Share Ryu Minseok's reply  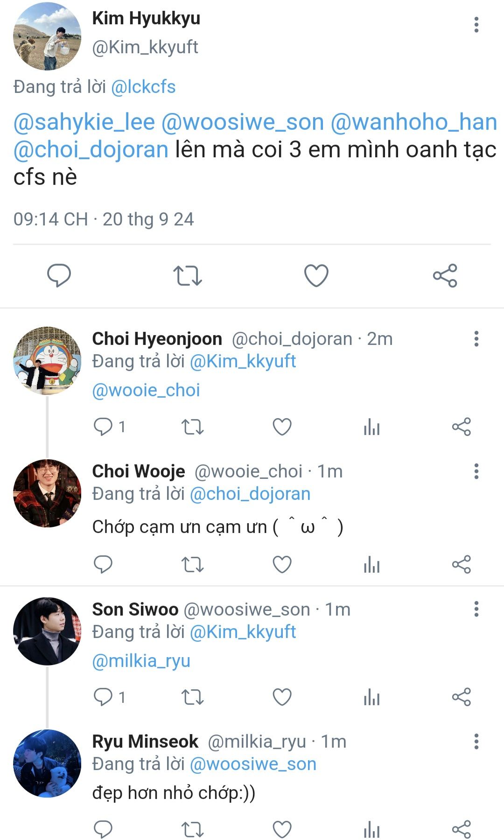(x=461, y=829)
